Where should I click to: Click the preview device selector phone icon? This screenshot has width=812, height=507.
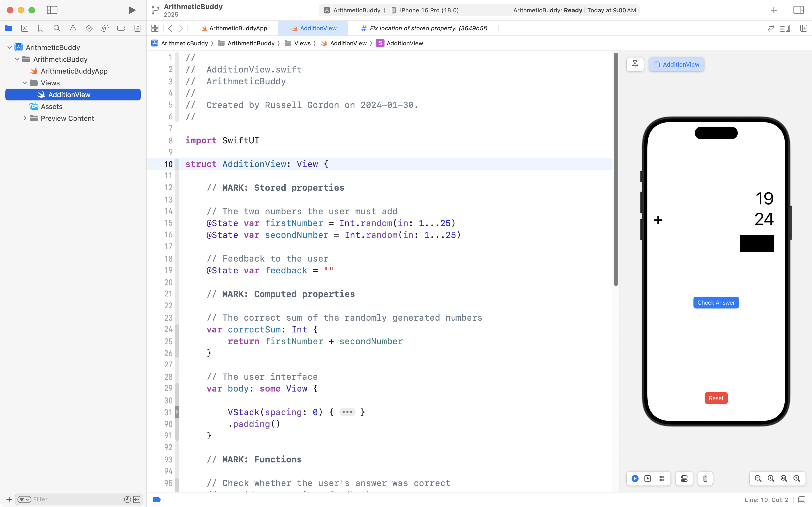705,479
